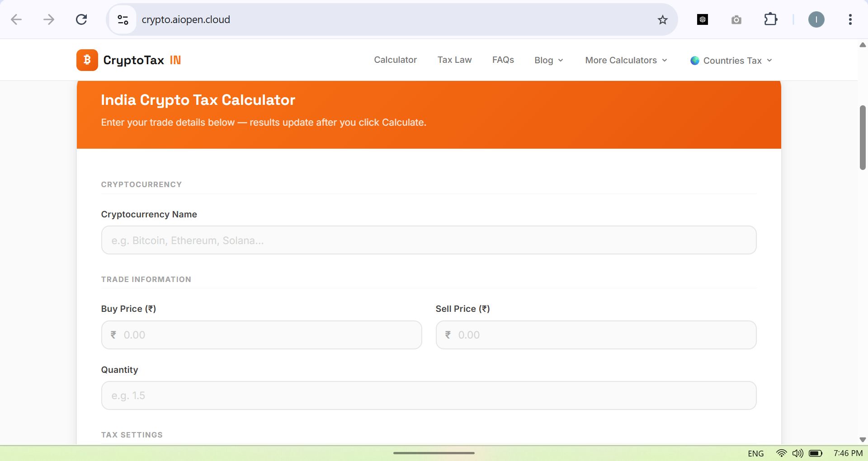This screenshot has width=868, height=461.
Task: Open the browser profile avatar
Action: 816,19
